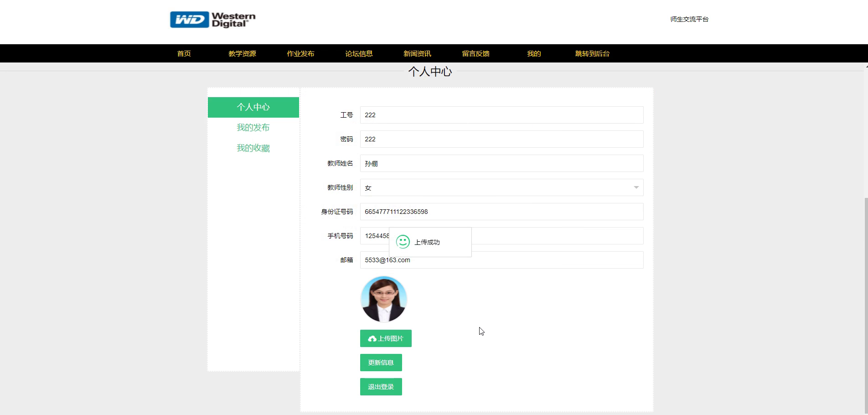The height and width of the screenshot is (415, 868).
Task: Open 作业发布 in the nav bar
Action: click(x=300, y=53)
